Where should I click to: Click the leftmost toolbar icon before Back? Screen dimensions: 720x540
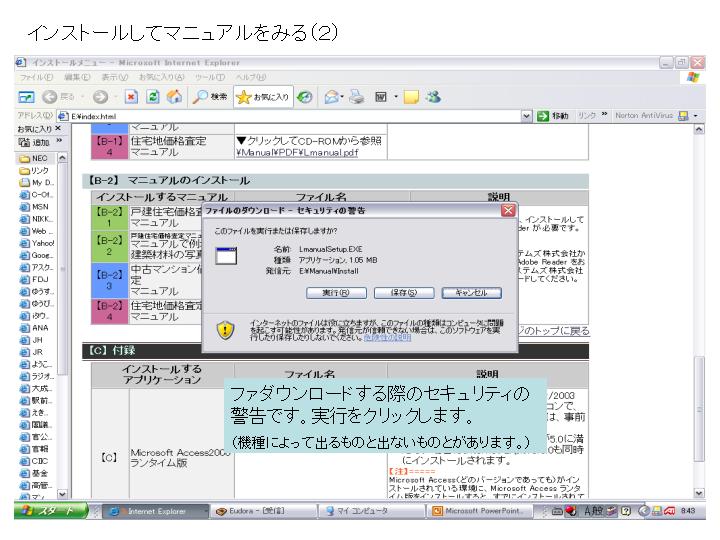26,97
